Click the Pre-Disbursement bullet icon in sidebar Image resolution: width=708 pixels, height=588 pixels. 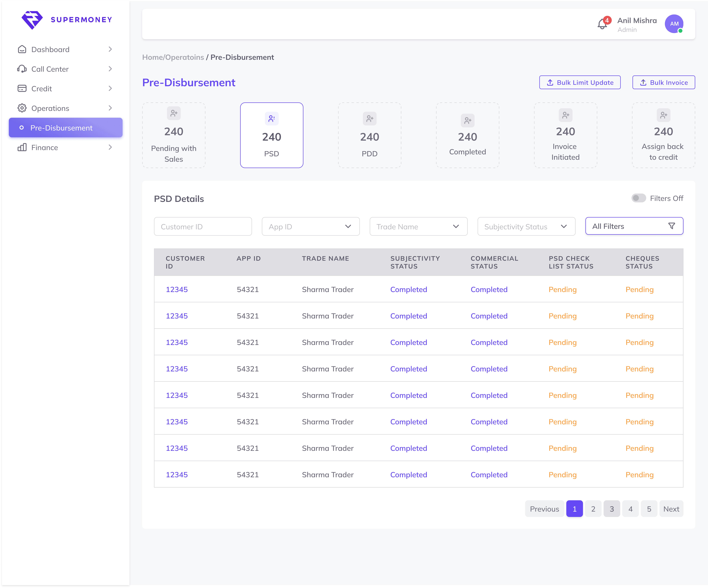22,128
